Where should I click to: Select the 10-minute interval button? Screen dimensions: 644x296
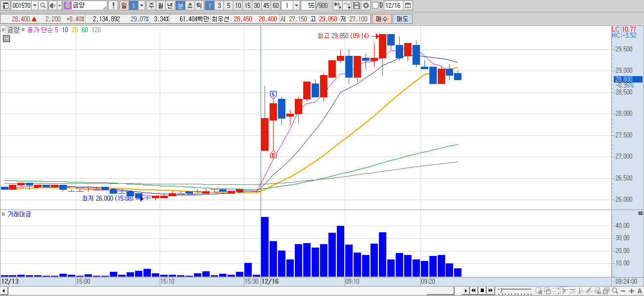pyautogui.click(x=238, y=6)
